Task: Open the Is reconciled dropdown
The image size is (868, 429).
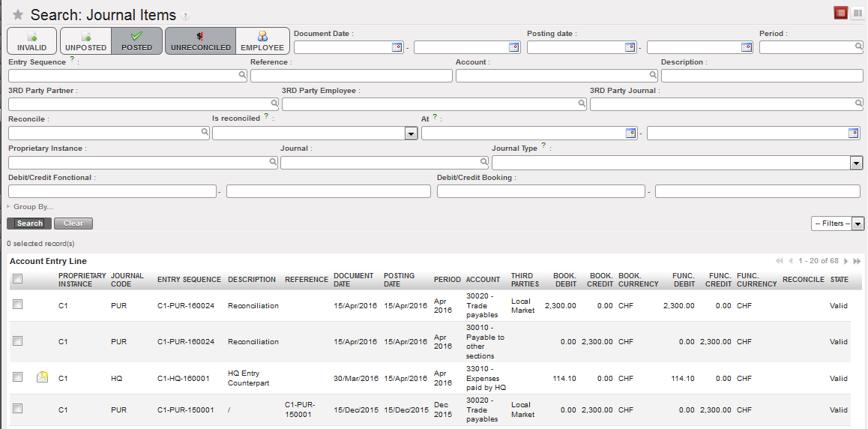Action: tap(411, 133)
